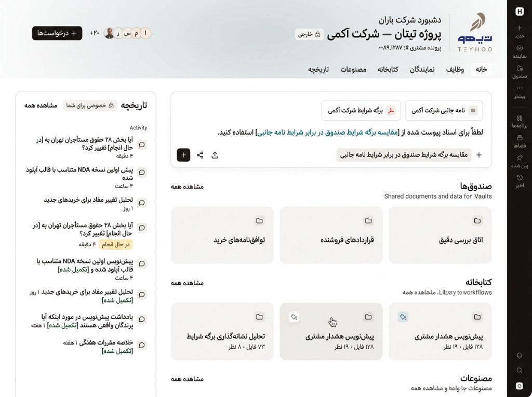Open توافق‌نامه‌های خرید vault card
Image resolution: width=532 pixels, height=397 pixels.
pyautogui.click(x=222, y=235)
